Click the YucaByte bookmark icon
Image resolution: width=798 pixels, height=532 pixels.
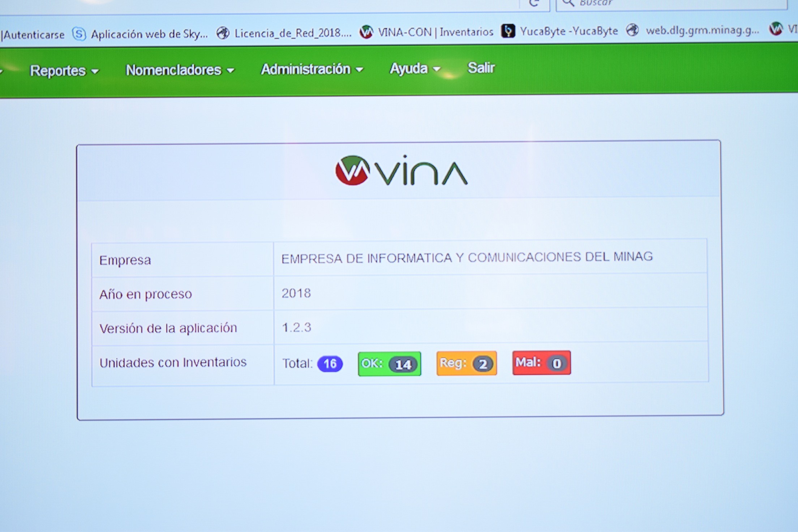(x=508, y=31)
